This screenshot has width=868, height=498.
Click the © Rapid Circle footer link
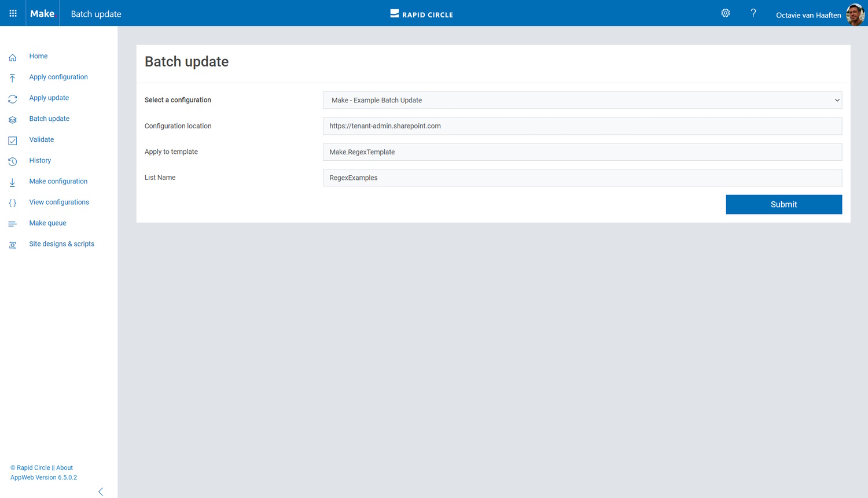click(30, 467)
